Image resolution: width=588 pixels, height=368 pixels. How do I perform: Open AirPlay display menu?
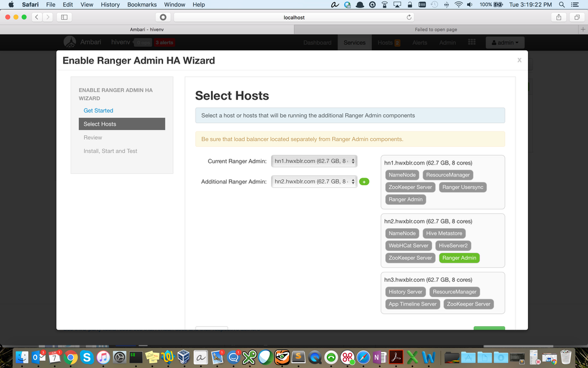pyautogui.click(x=397, y=5)
